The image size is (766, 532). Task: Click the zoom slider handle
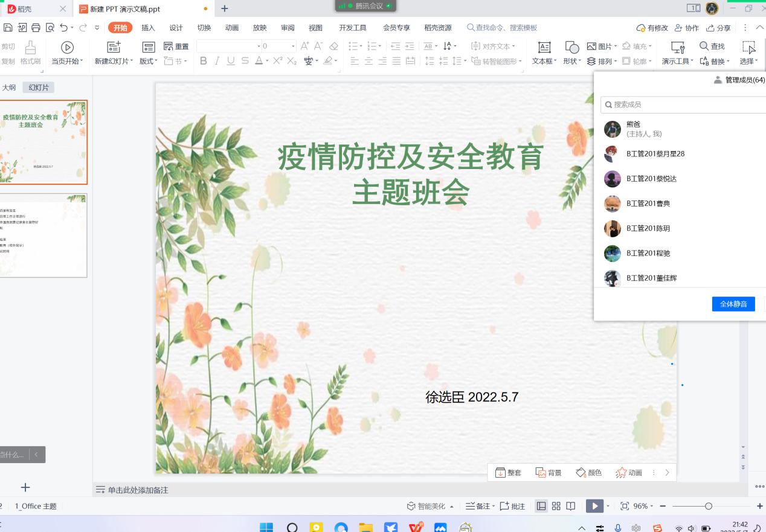(x=709, y=506)
